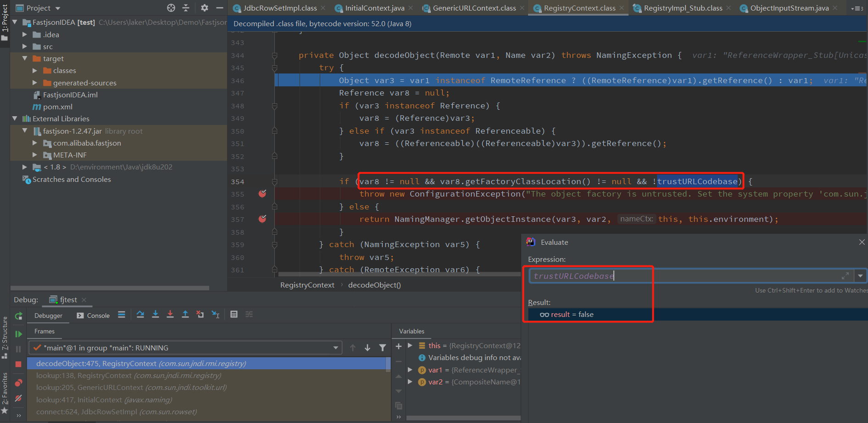Image resolution: width=868 pixels, height=423 pixels.
Task: Switch to GenericURLContext.class tab
Action: point(474,8)
